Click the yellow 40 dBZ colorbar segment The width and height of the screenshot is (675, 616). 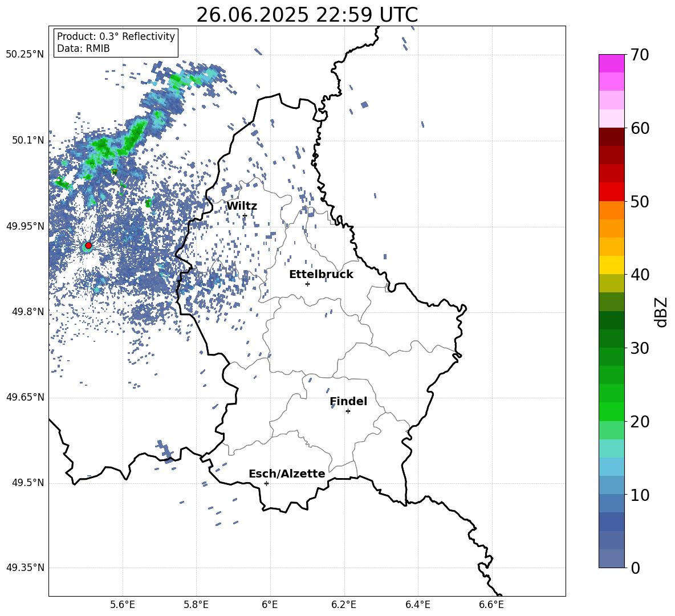611,265
